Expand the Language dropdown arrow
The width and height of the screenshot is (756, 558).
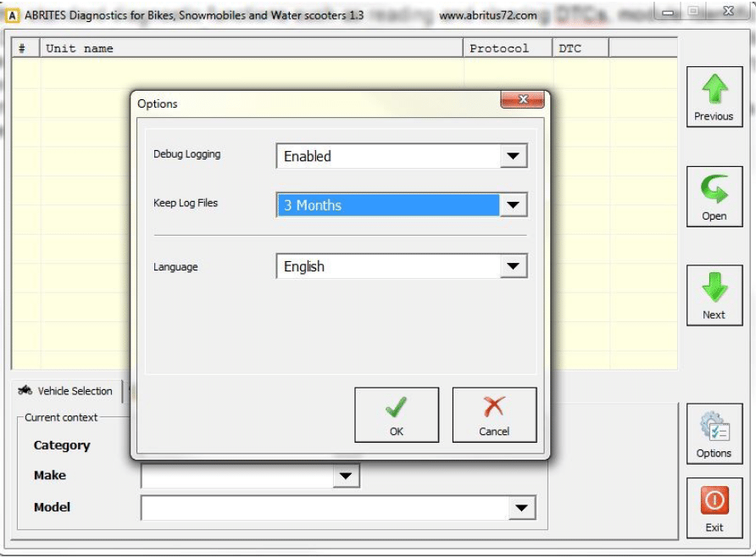coord(512,267)
